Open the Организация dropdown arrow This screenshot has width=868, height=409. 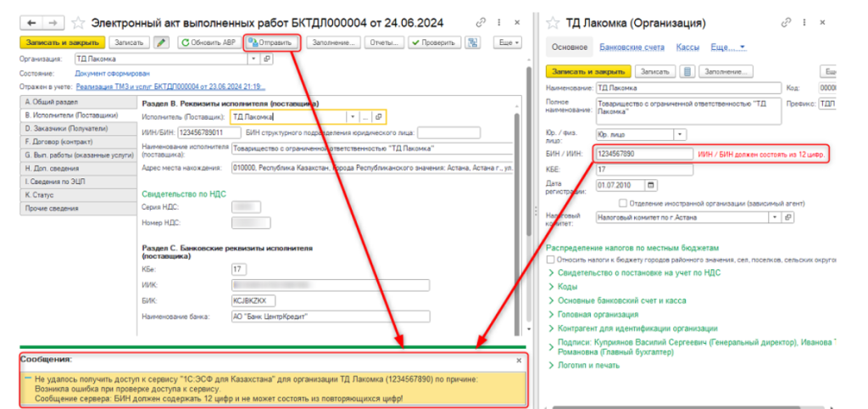pos(254,59)
